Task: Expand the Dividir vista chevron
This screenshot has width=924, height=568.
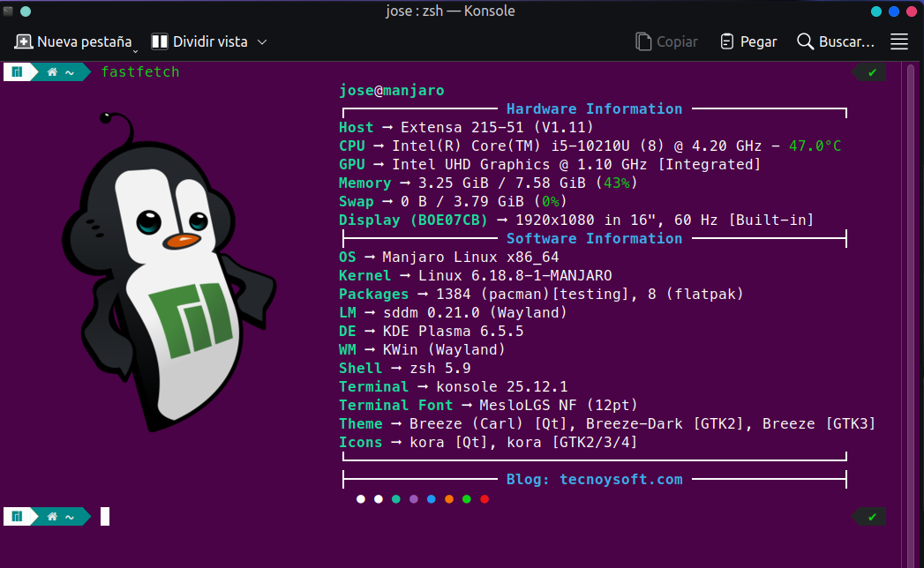Action: coord(262,41)
